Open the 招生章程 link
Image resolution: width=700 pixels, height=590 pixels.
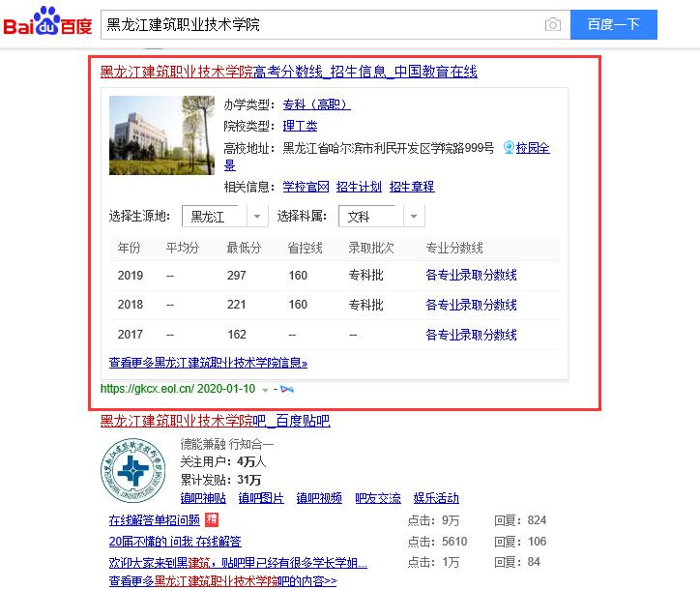[412, 187]
